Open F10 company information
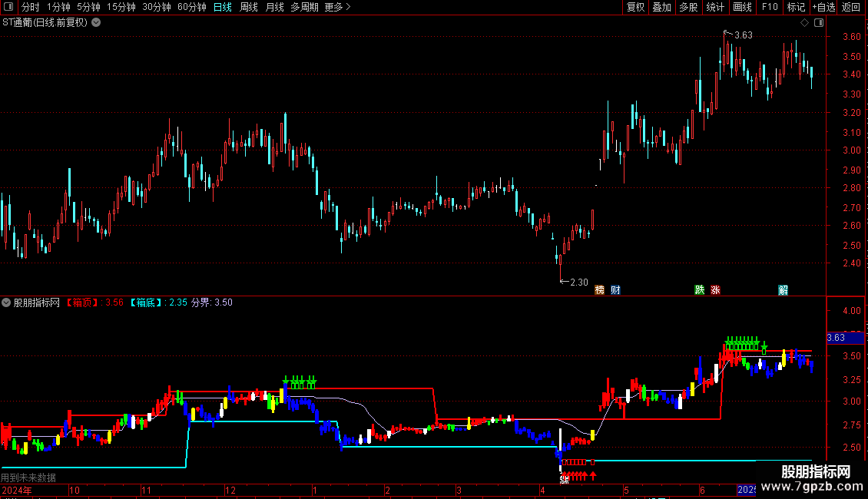The width and height of the screenshot is (868, 499). (770, 7)
